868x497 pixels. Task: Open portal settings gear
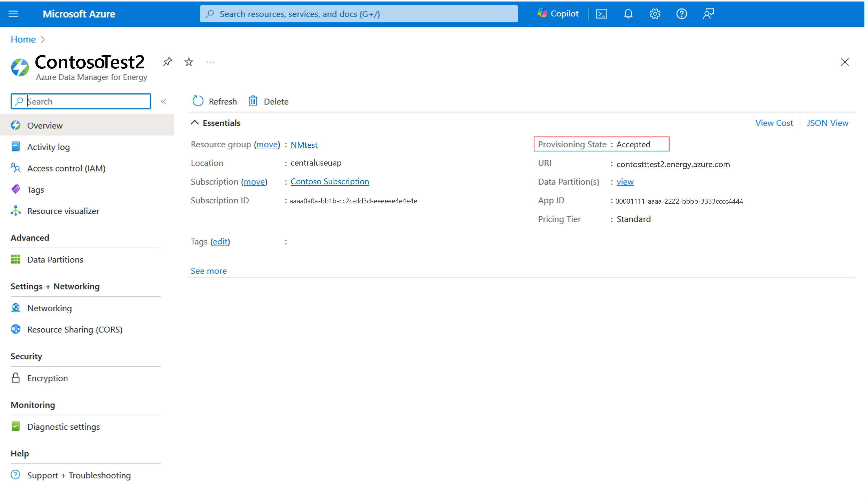pos(655,14)
